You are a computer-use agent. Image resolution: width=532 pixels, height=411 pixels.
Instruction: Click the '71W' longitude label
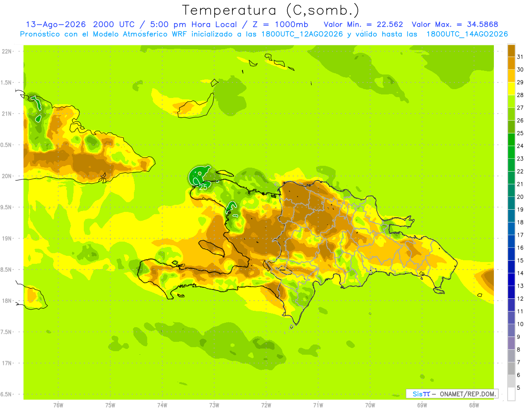click(x=318, y=405)
